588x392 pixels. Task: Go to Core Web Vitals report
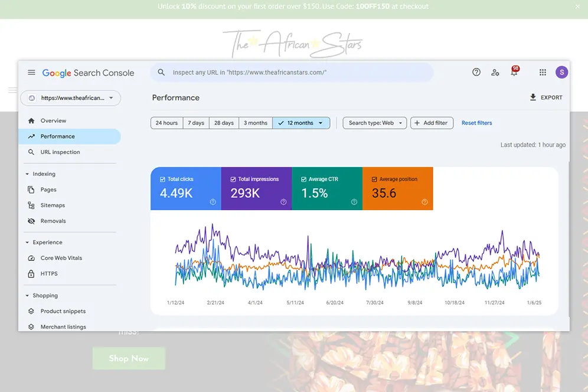click(61, 258)
